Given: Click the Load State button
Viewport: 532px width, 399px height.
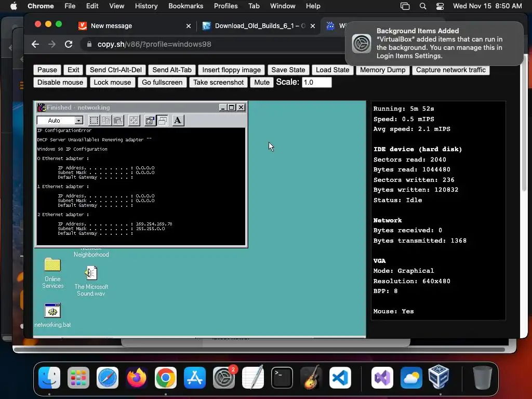Looking at the screenshot, I should [x=332, y=70].
